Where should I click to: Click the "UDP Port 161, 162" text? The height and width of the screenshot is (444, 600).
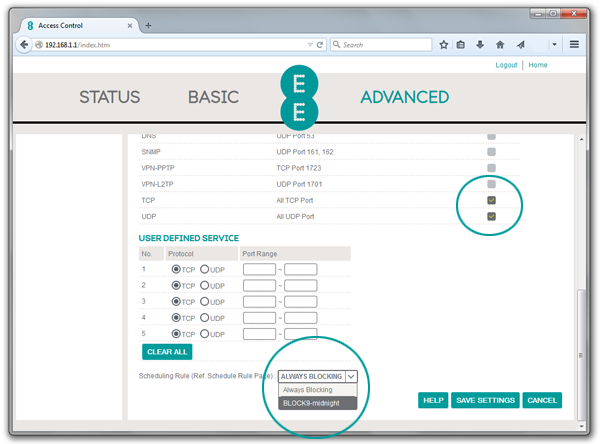[x=305, y=152]
